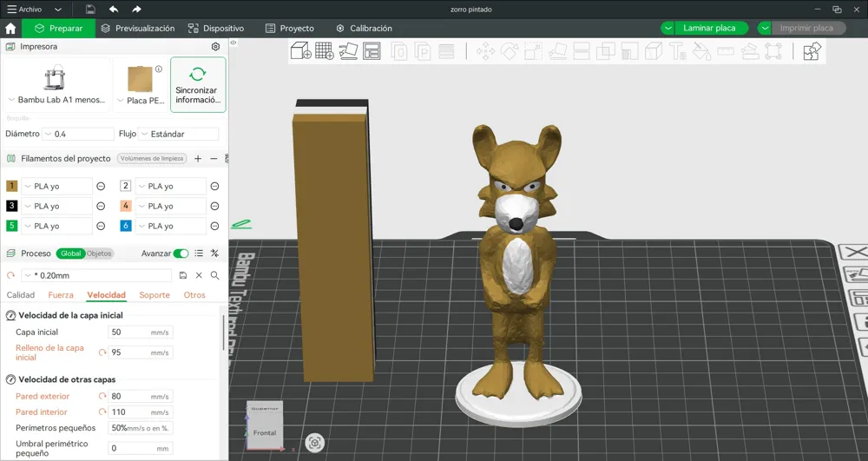Click filament 6 blue color swatch

(126, 226)
